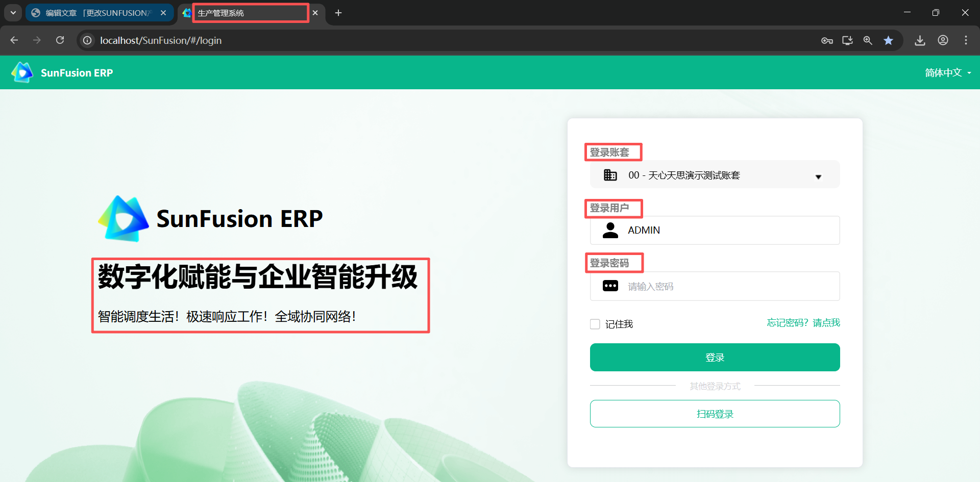Enable the 记住我 checkbox
The width and height of the screenshot is (980, 482).
click(595, 324)
